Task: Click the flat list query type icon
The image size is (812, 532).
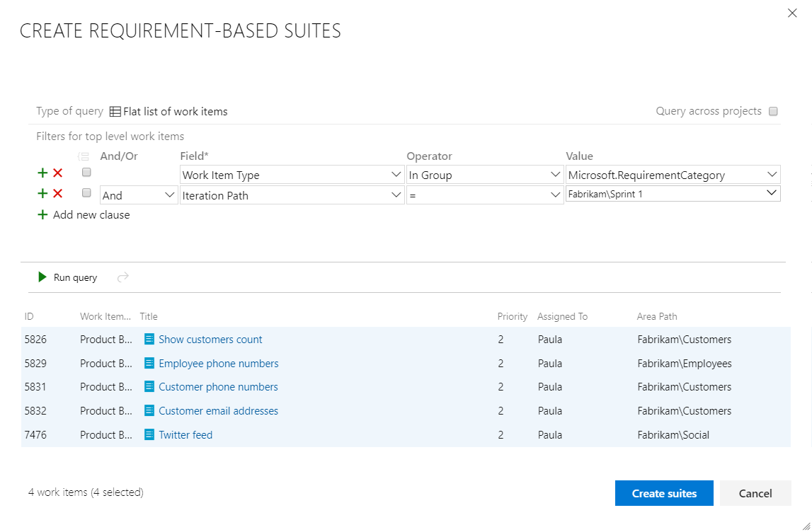Action: 115,111
